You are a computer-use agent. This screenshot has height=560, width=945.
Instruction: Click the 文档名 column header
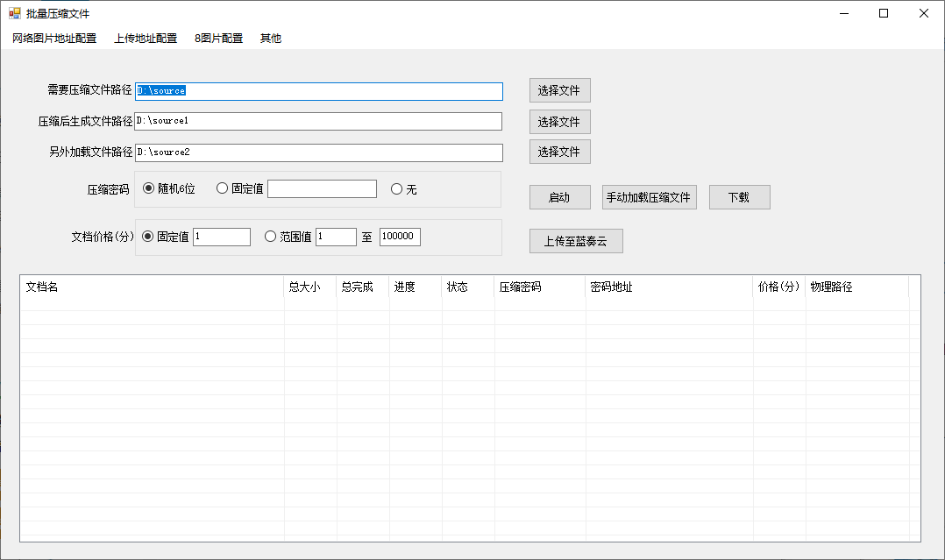[x=152, y=287]
